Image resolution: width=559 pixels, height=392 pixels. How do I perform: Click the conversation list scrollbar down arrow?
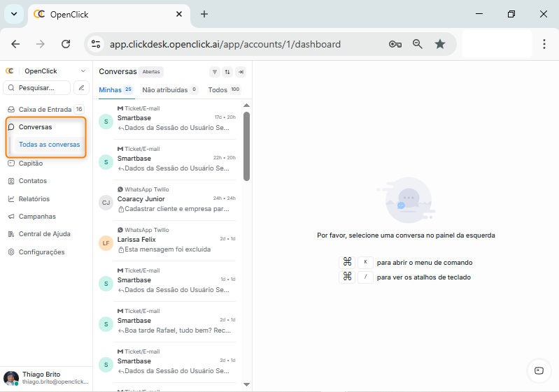tap(246, 384)
